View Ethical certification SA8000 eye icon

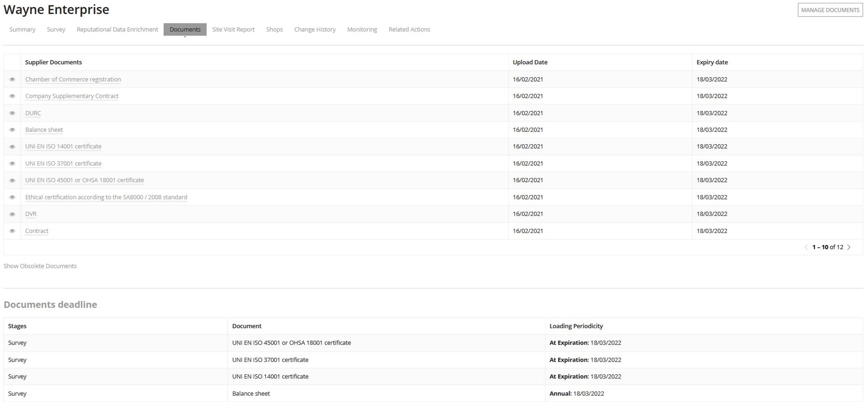coord(12,197)
